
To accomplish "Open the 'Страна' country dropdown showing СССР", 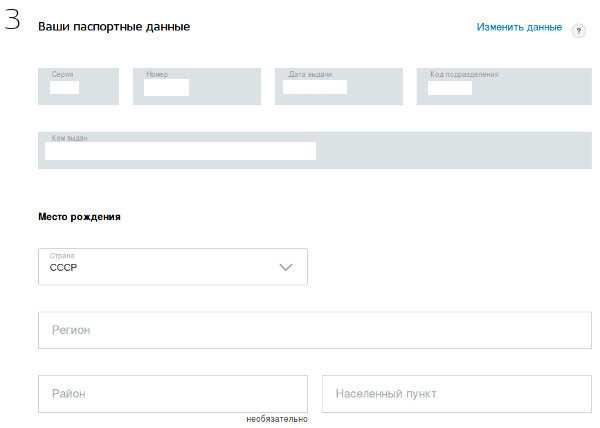I will pos(173,267).
